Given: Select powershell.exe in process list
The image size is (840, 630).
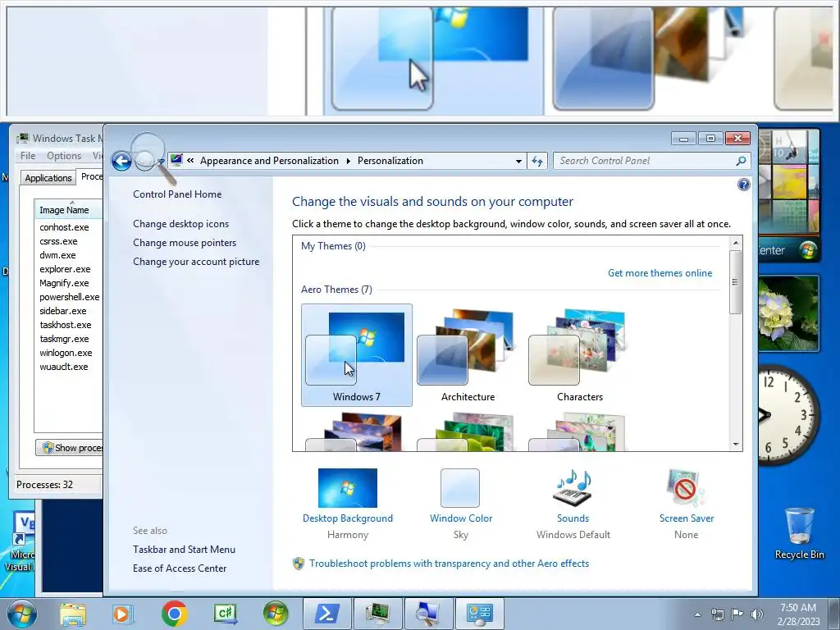Looking at the screenshot, I should (69, 297).
